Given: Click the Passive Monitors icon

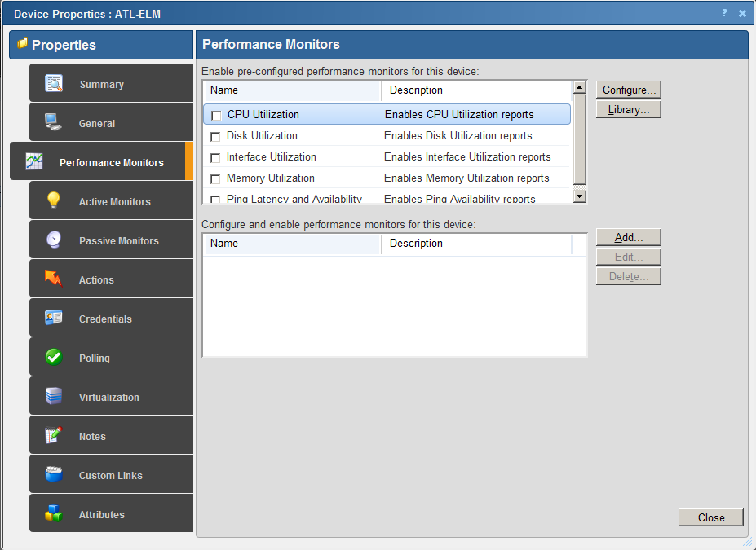Looking at the screenshot, I should (x=54, y=240).
